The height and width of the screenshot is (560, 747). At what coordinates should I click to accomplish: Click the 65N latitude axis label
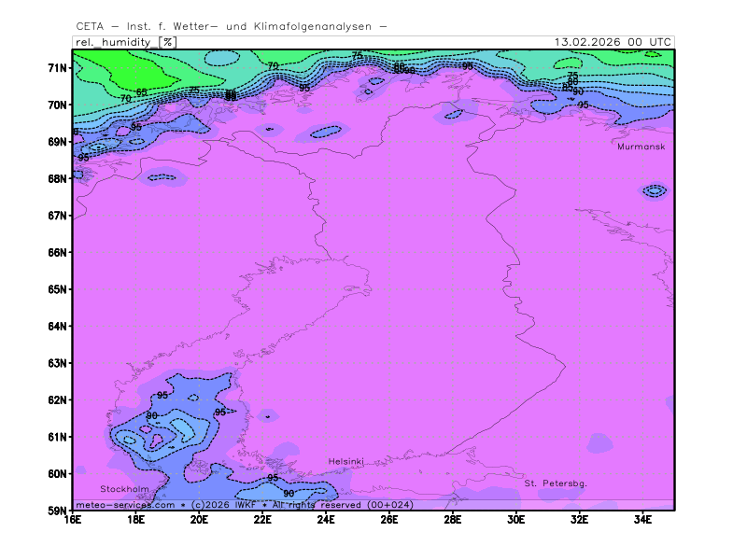click(58, 289)
